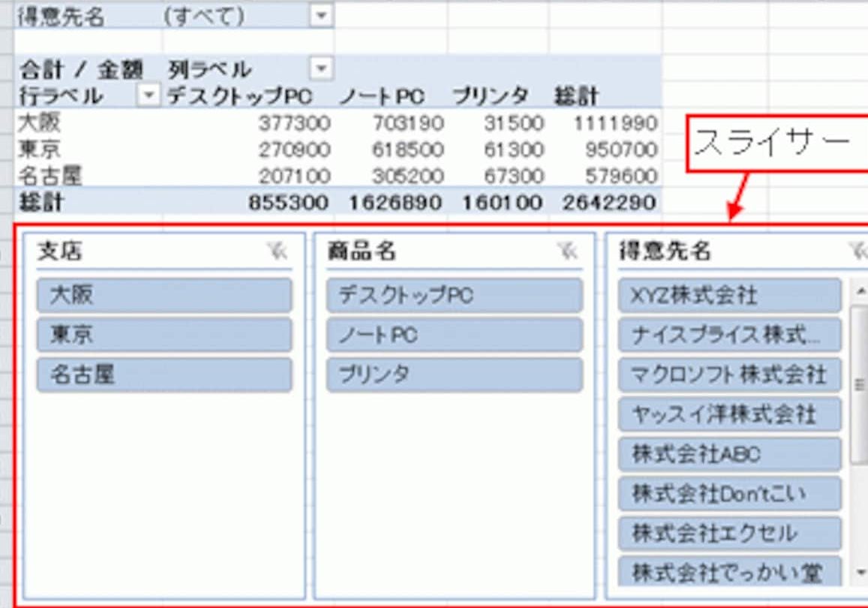
Task: Clear filter icon on 支店 slicer
Action: coord(278,252)
